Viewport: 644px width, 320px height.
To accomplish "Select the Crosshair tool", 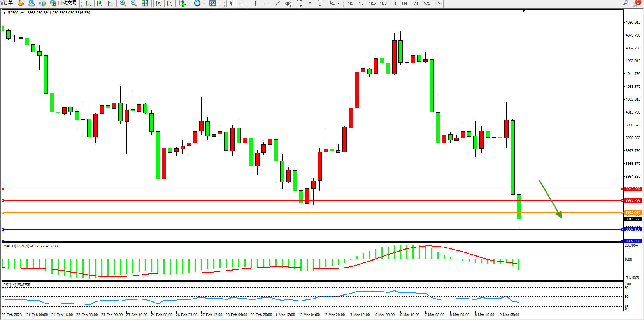I will [x=242, y=3].
